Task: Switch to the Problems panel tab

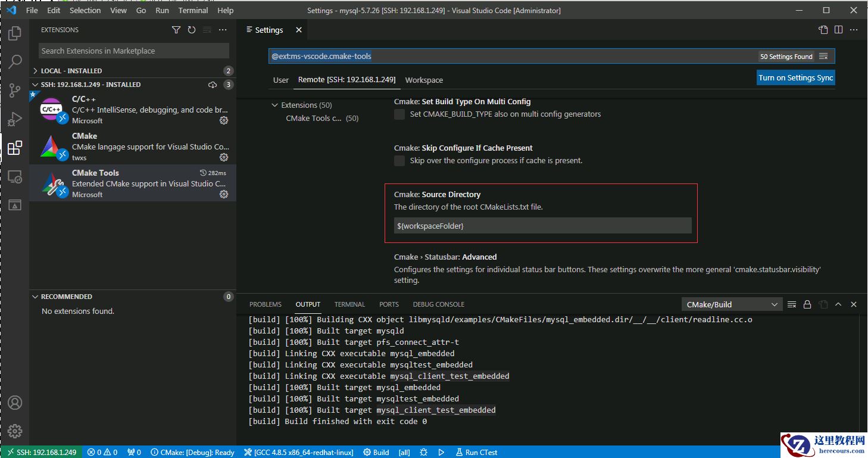Action: [x=265, y=304]
